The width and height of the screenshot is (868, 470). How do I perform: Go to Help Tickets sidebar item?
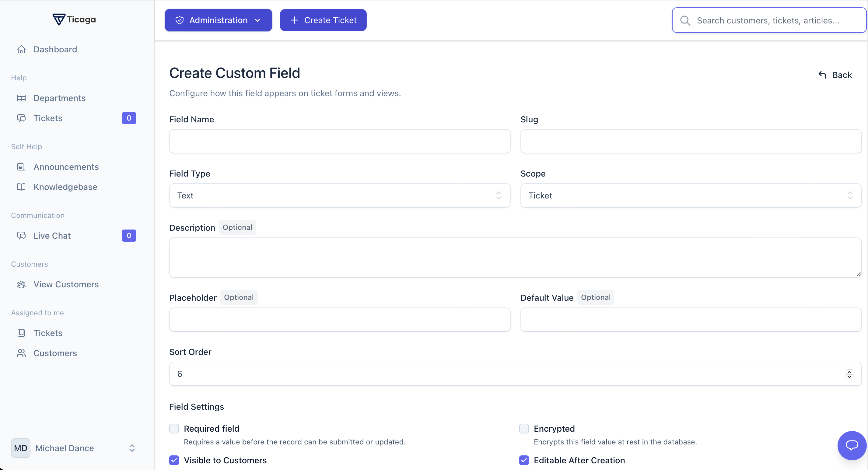pos(48,118)
